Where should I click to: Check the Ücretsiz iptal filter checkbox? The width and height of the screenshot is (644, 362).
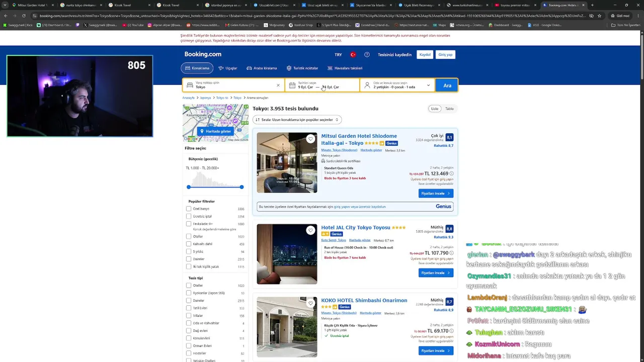tap(189, 216)
